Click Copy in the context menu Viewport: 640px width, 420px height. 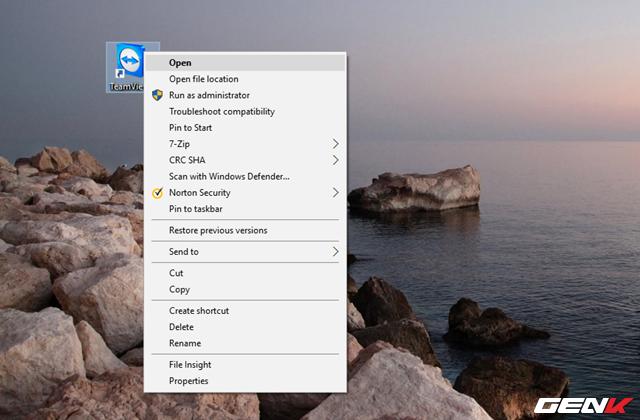point(179,289)
